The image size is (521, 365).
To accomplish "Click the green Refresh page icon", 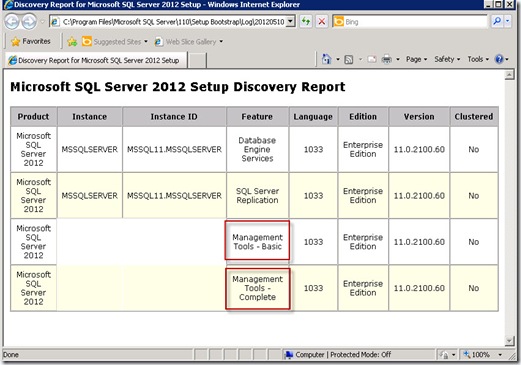I will 306,22.
